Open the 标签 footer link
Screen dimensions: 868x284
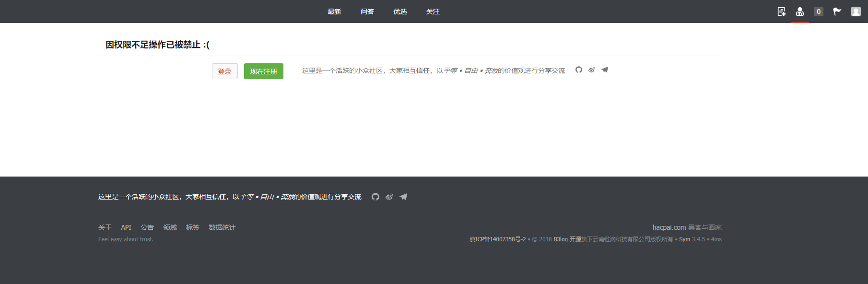(193, 227)
